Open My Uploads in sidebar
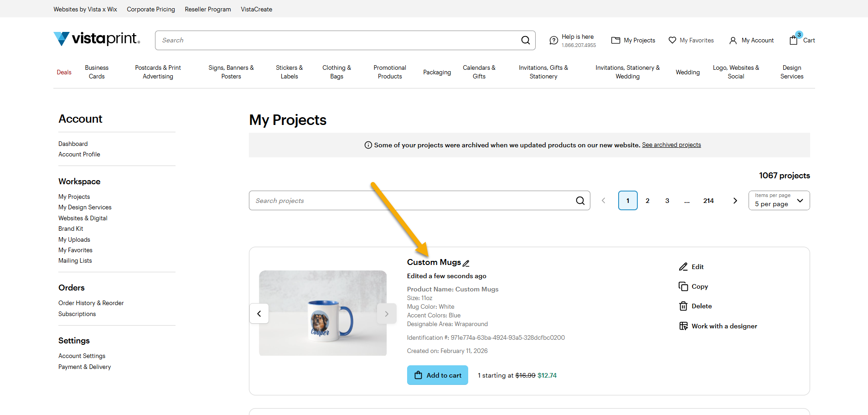The image size is (868, 415). (74, 239)
